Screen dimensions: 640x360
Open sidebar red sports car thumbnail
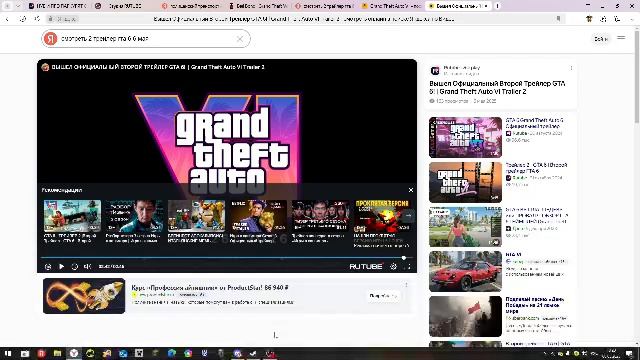click(465, 271)
